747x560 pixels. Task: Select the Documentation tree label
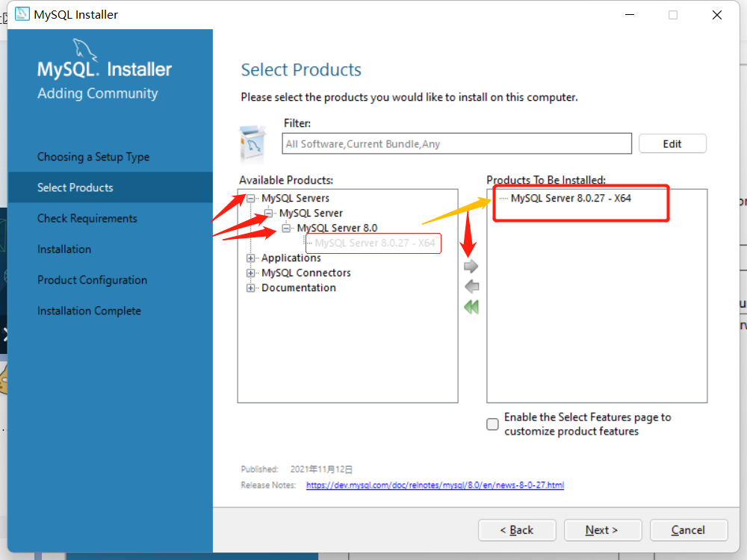click(x=299, y=288)
